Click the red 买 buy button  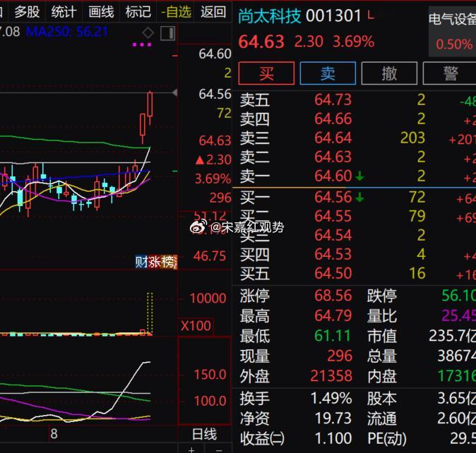[x=266, y=73]
